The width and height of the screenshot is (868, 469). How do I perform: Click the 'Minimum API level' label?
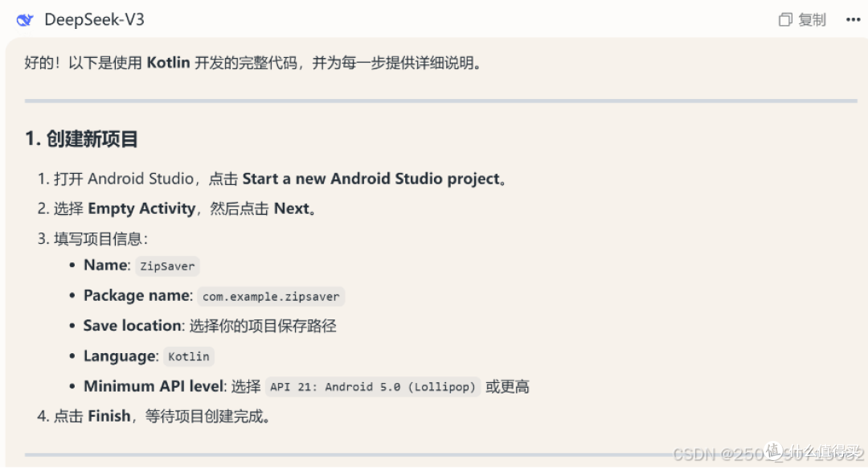click(154, 386)
